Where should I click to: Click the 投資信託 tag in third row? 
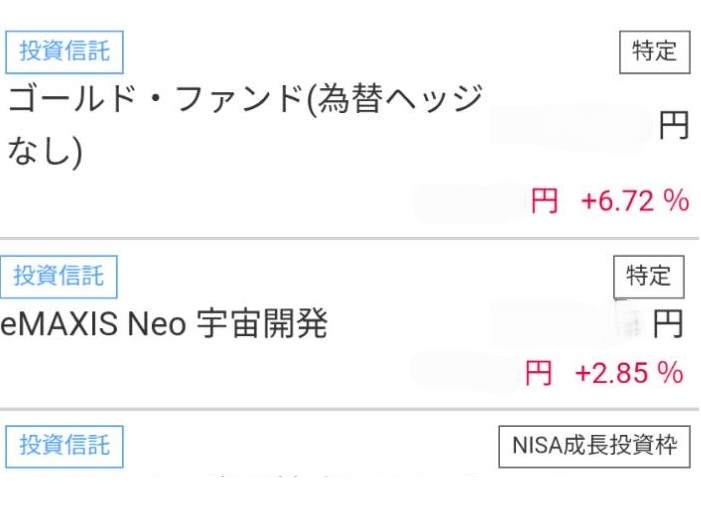(x=64, y=446)
